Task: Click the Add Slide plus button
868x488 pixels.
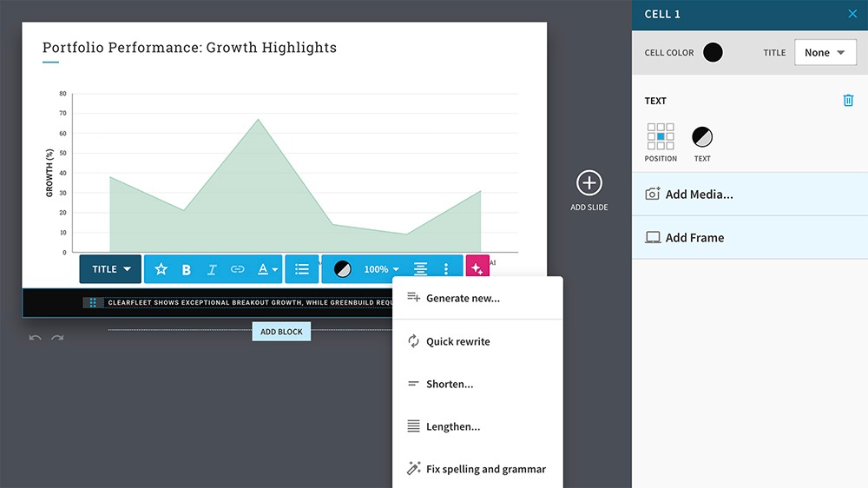Action: click(x=589, y=183)
